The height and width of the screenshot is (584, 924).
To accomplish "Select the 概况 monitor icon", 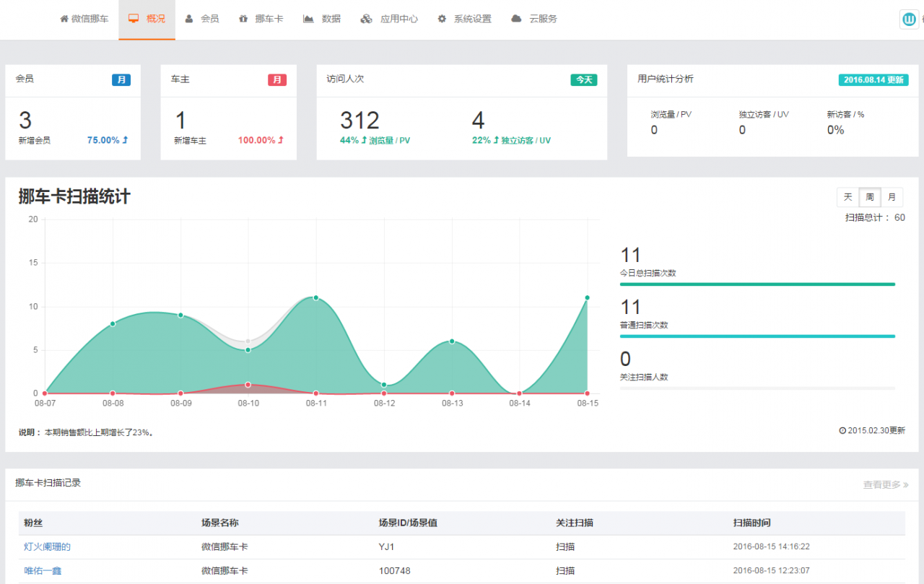I will pos(132,19).
